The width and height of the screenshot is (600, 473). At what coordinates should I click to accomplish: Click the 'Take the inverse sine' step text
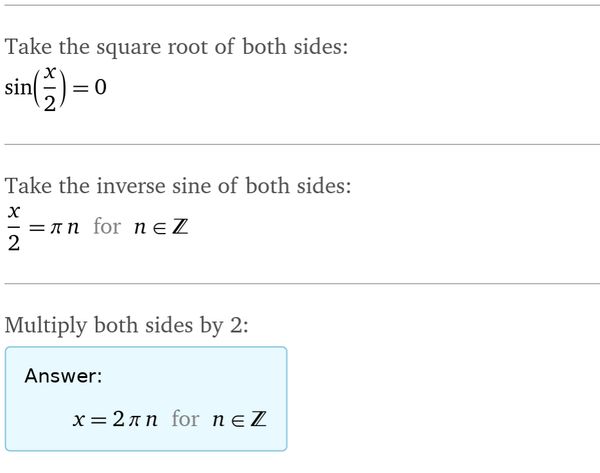[x=179, y=186]
